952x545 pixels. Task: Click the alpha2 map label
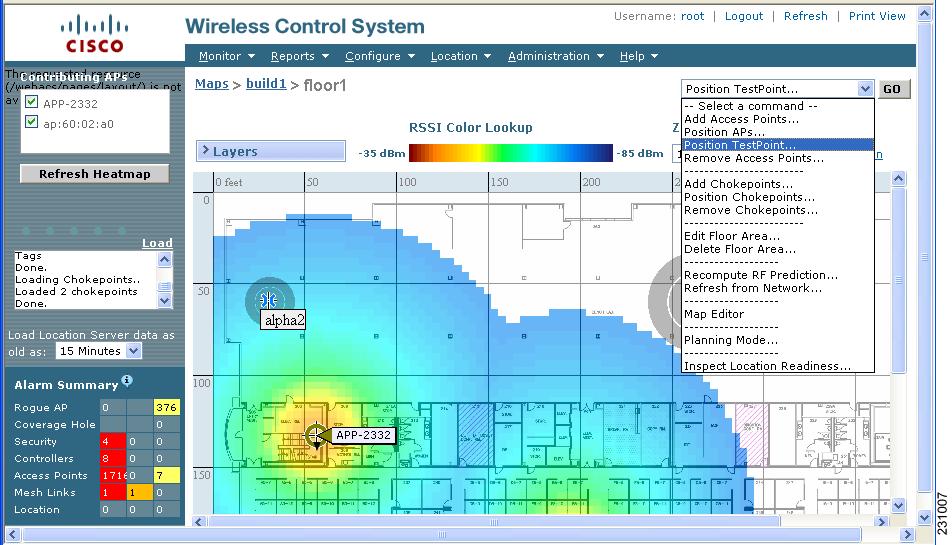tap(284, 320)
